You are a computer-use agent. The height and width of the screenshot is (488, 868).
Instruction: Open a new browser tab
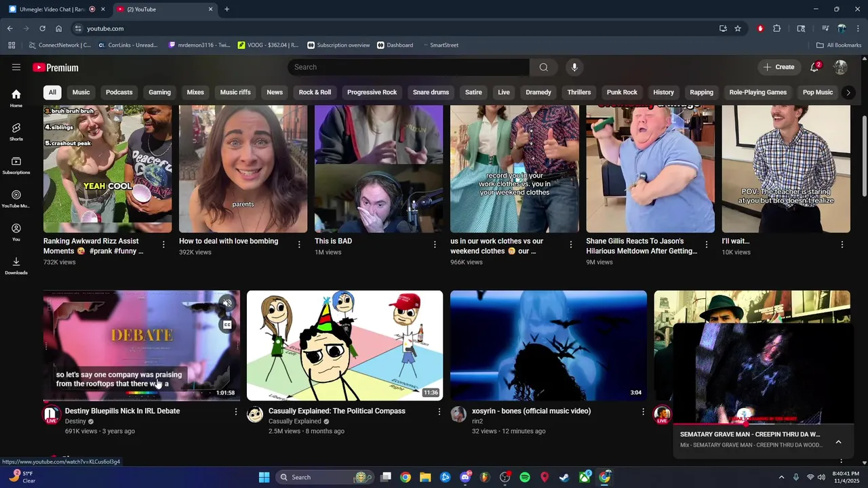pos(226,9)
